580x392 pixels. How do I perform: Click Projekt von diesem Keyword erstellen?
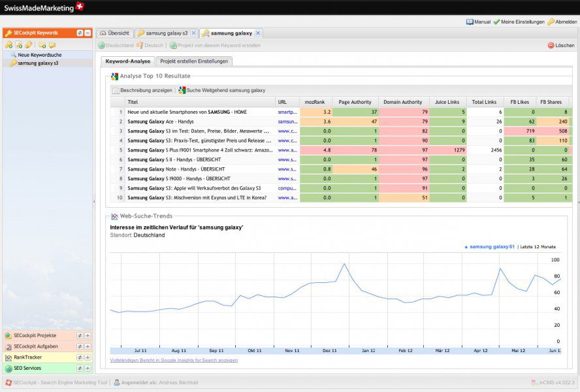click(x=215, y=45)
